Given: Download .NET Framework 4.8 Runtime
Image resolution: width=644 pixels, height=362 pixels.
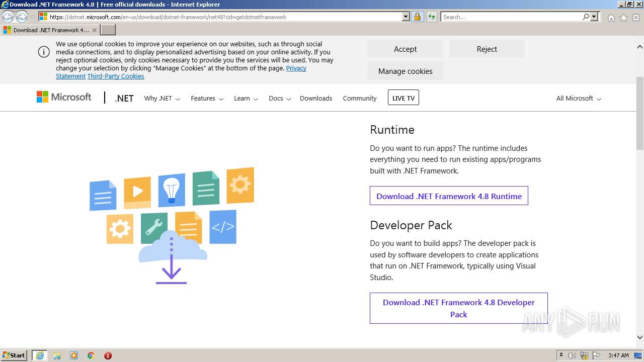Looking at the screenshot, I should pos(449,196).
